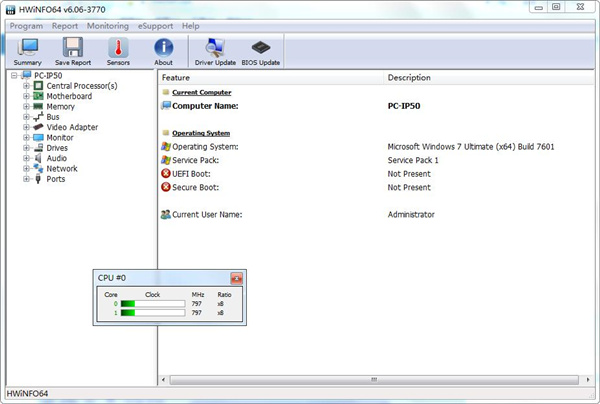Open the Summary toolbar icon
This screenshot has height=404, width=600.
coord(27,47)
